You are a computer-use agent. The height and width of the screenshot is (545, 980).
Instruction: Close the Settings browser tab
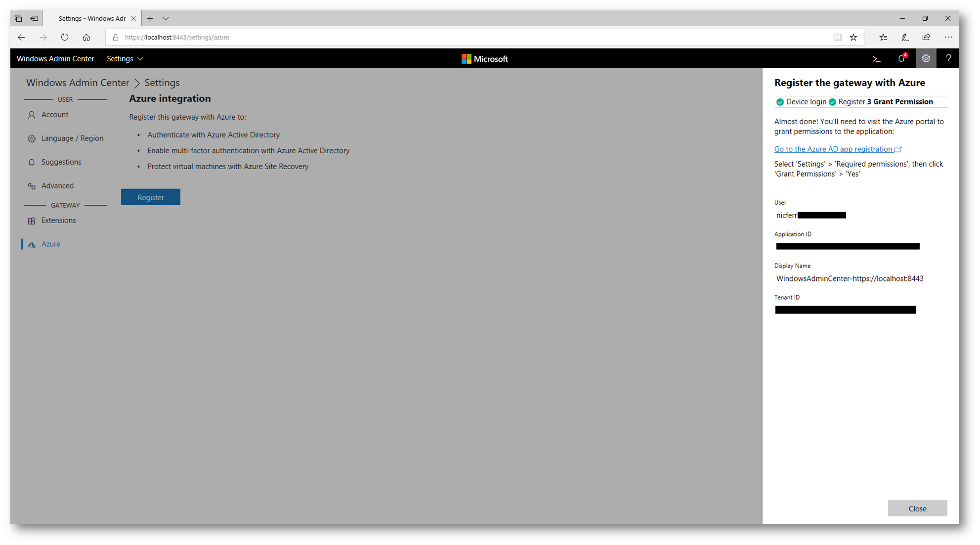coord(133,18)
